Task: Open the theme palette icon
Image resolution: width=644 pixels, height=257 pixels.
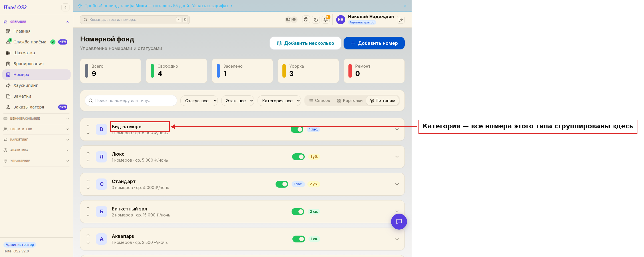Action: pos(306,20)
